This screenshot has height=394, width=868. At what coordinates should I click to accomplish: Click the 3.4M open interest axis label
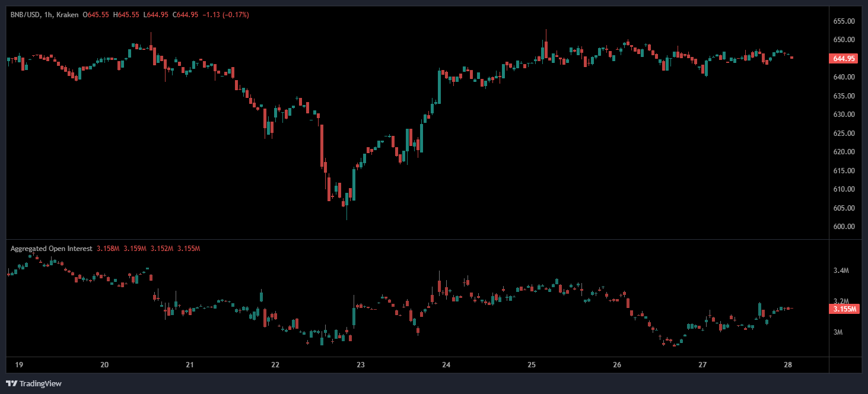pyautogui.click(x=841, y=271)
